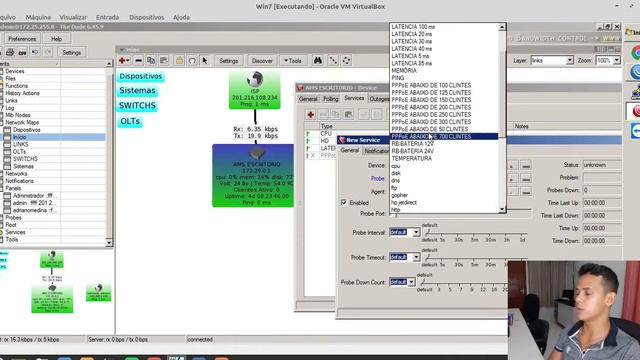The image size is (640, 360).
Task: Click the copy icon in the map toolbar
Action: coord(151,60)
